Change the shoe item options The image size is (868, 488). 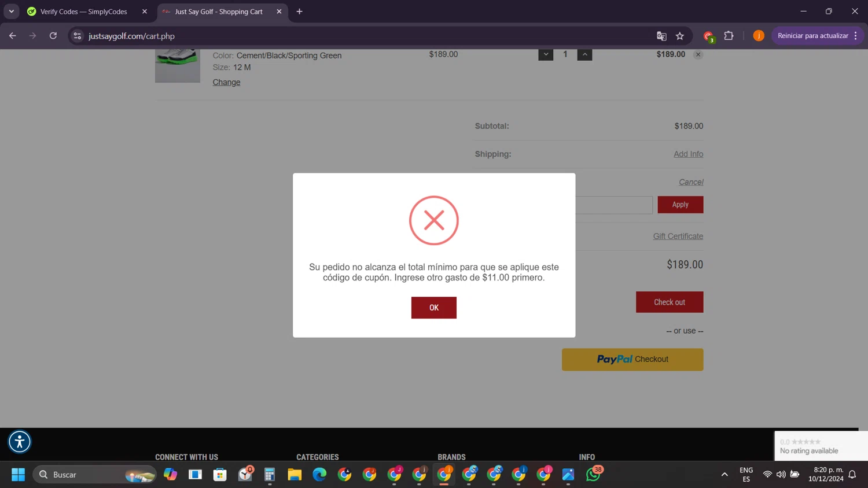(226, 82)
